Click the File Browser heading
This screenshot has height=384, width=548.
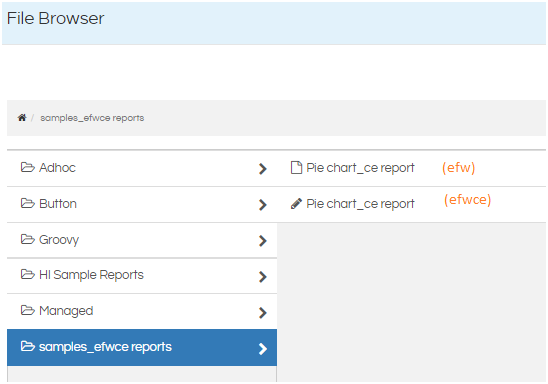(x=56, y=18)
